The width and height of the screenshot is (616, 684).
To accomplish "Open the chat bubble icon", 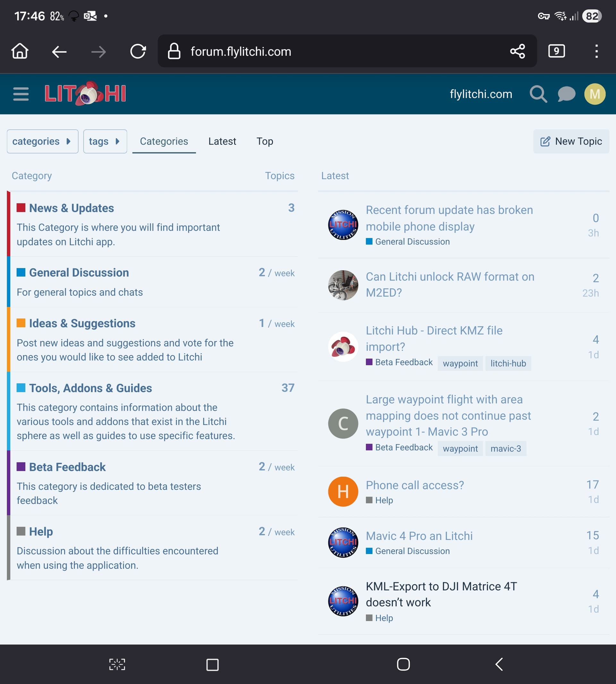I will click(x=566, y=94).
